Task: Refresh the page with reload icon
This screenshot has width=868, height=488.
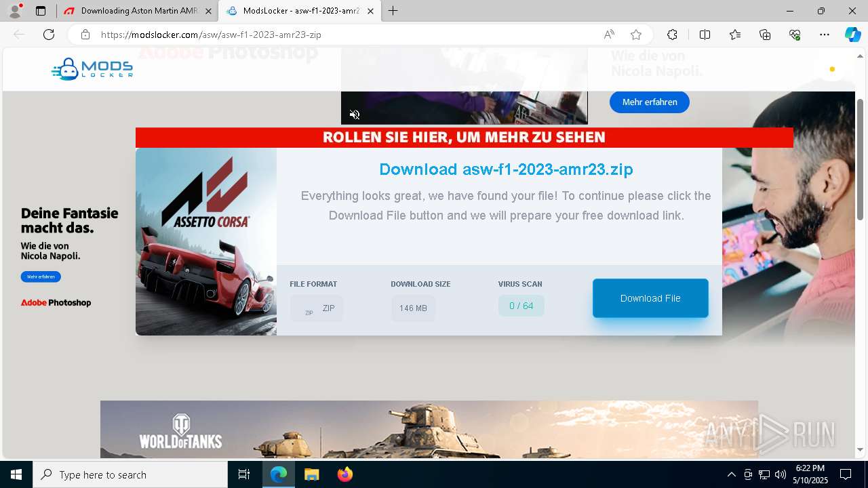Action: tap(49, 35)
